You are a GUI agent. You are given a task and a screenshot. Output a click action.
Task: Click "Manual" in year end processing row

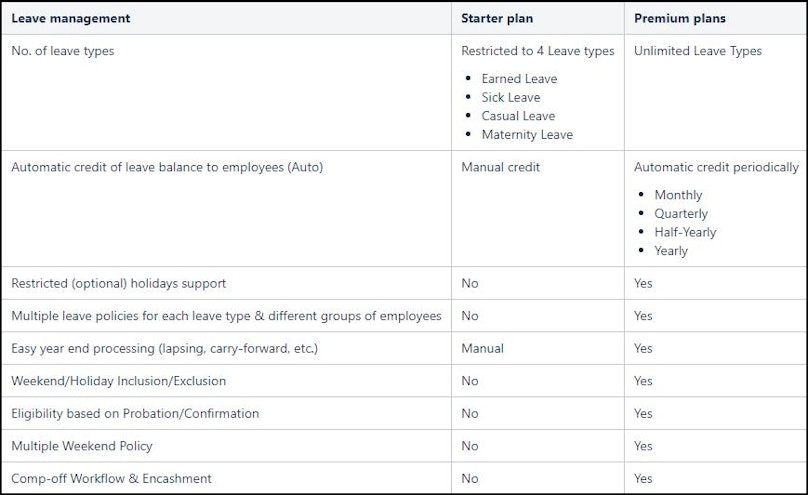tap(482, 348)
